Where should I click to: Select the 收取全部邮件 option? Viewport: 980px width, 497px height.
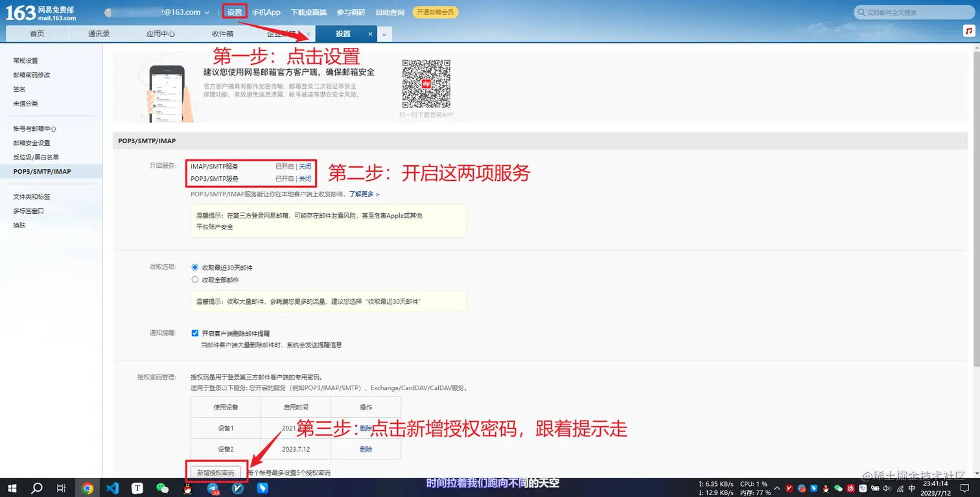(x=195, y=279)
